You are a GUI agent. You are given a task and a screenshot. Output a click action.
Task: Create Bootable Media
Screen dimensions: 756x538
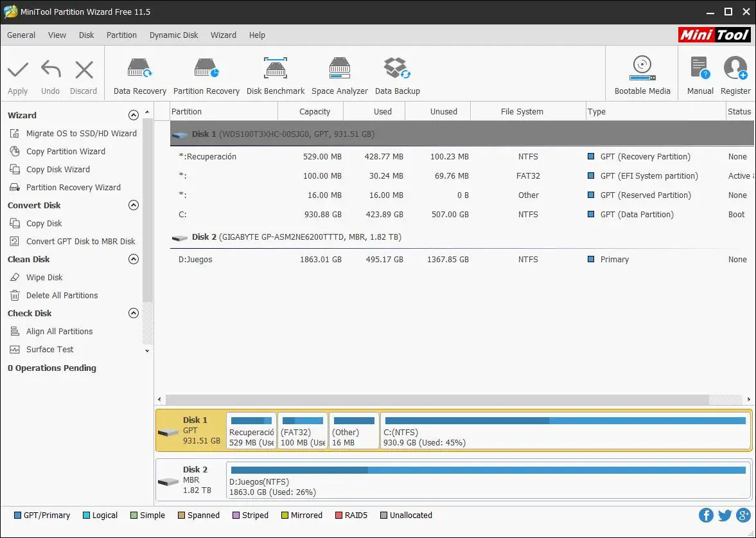642,76
